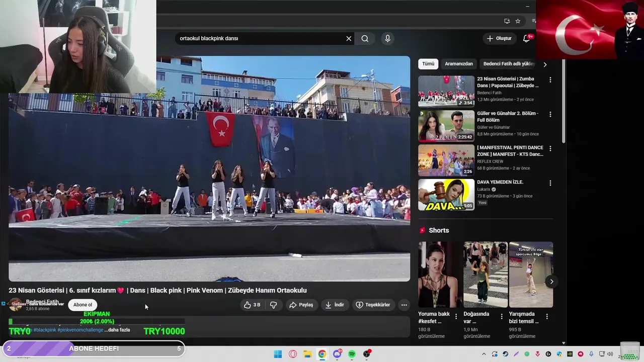Screen dimensions: 644x362
Task: Click the Shorts section heading
Action: [x=439, y=230]
